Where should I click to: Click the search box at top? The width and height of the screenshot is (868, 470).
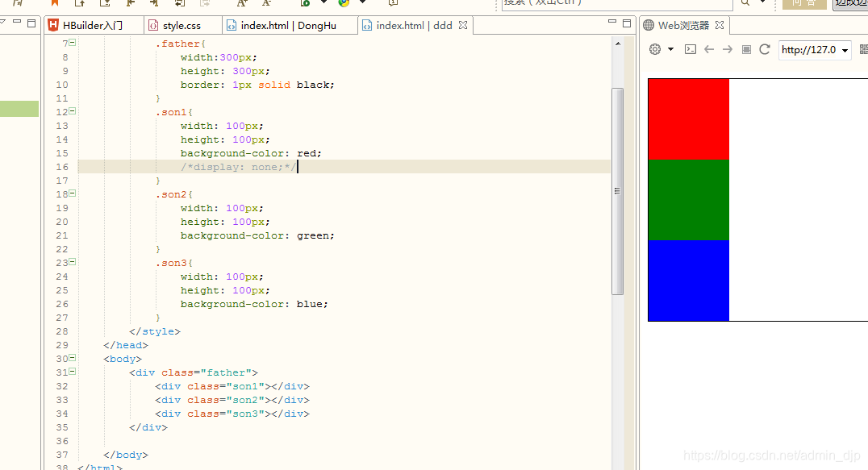coord(617,4)
